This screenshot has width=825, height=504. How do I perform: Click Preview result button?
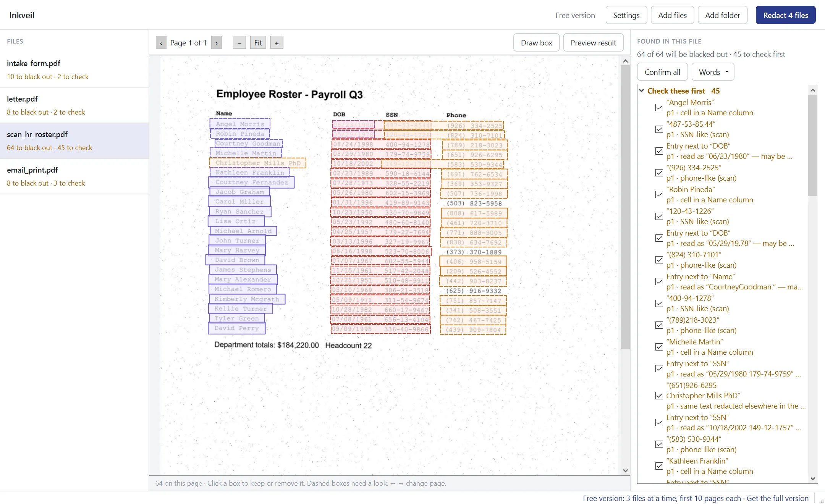pos(593,43)
